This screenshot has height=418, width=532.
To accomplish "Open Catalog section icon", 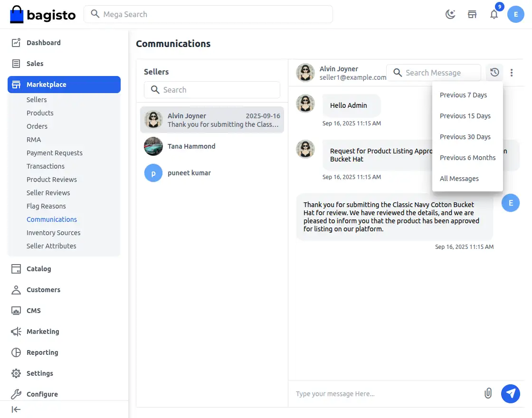I will (x=16, y=269).
